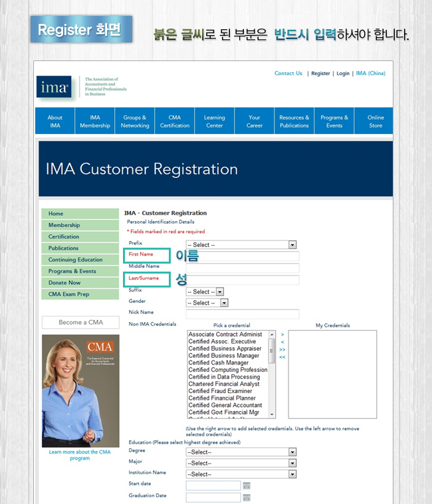Image resolution: width=432 pixels, height=504 pixels.
Task: Focus the Middle Name input field
Action: tap(243, 268)
